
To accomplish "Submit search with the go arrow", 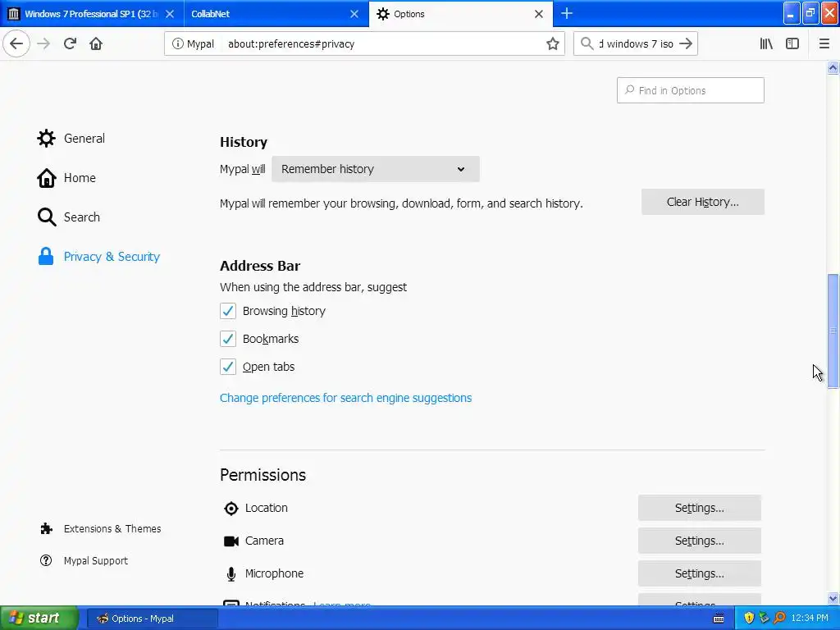I will pyautogui.click(x=686, y=43).
